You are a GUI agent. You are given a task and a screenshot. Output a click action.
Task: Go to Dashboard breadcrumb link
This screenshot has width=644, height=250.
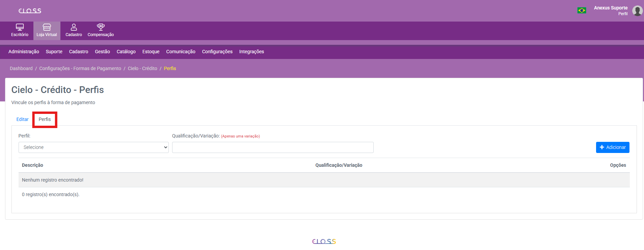(21, 68)
